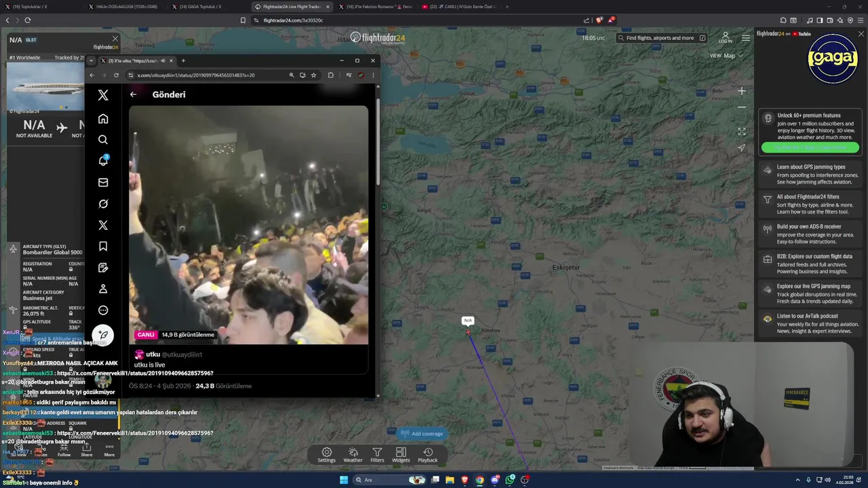Select the N/A aircraft marker on map
The image size is (868, 488).
pyautogui.click(x=468, y=331)
